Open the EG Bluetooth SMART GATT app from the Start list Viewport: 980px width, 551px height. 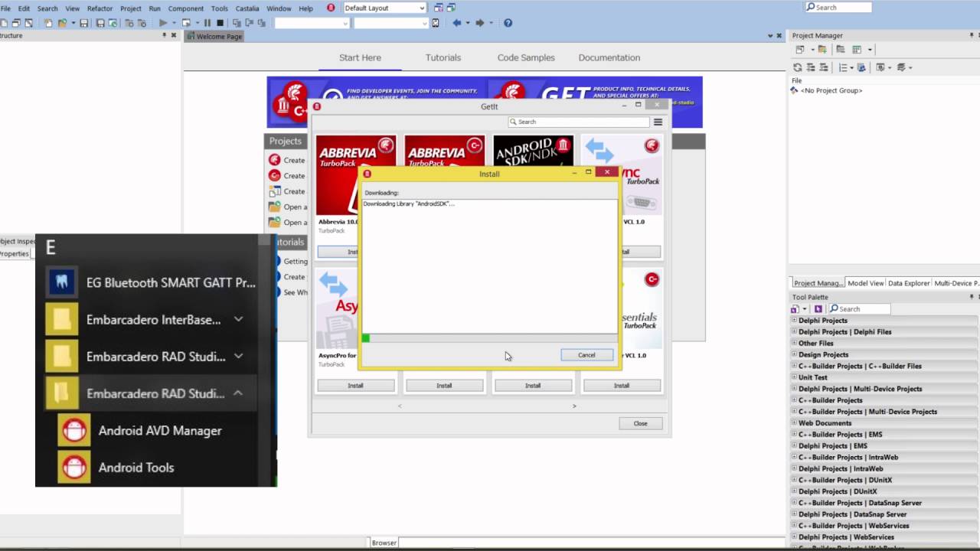click(x=150, y=282)
